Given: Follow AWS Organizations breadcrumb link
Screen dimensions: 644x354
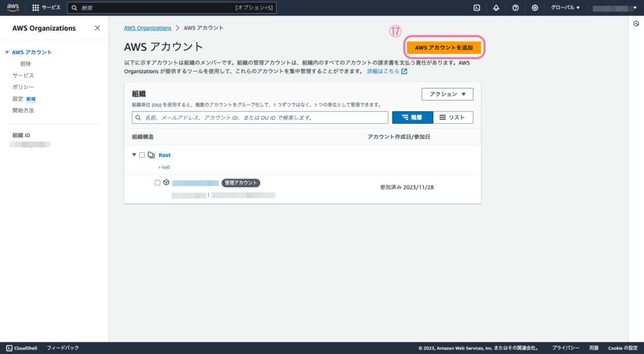Looking at the screenshot, I should [147, 28].
